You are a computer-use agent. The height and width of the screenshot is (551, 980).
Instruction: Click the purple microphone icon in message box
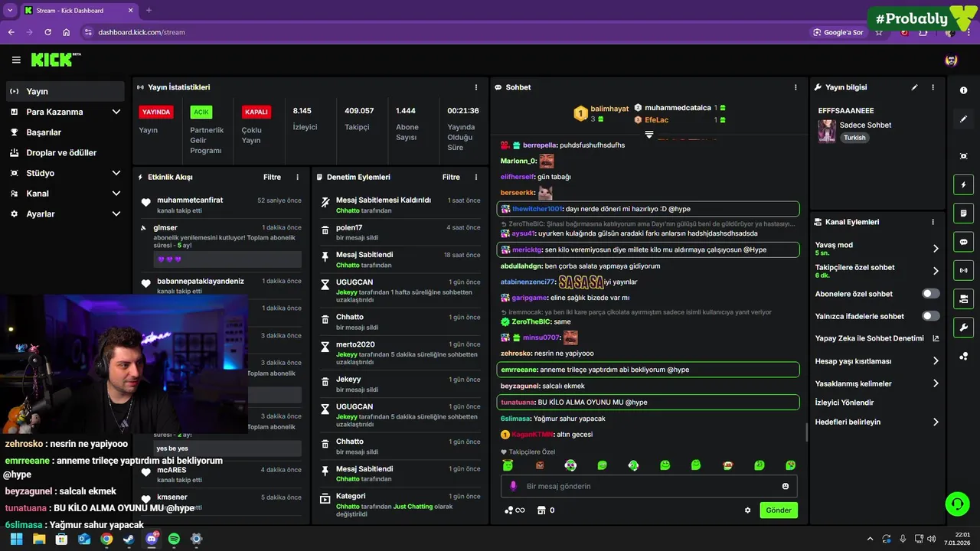tap(513, 486)
